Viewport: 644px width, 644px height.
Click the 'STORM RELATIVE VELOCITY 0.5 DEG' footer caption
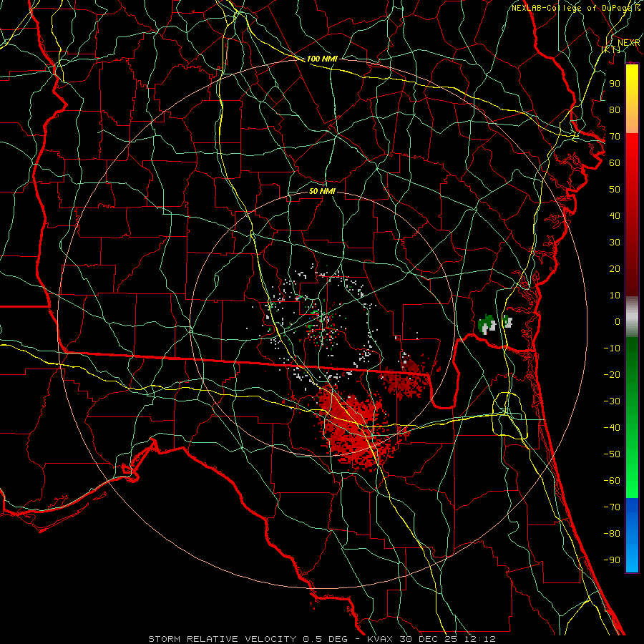coord(248,639)
